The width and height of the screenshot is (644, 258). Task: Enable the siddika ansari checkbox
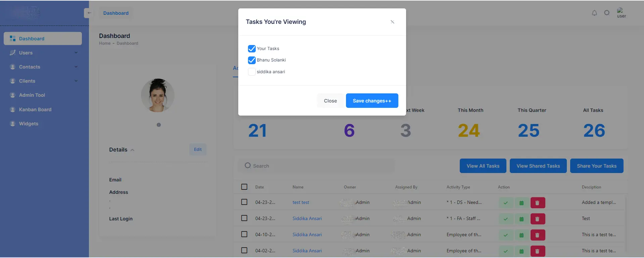(252, 72)
